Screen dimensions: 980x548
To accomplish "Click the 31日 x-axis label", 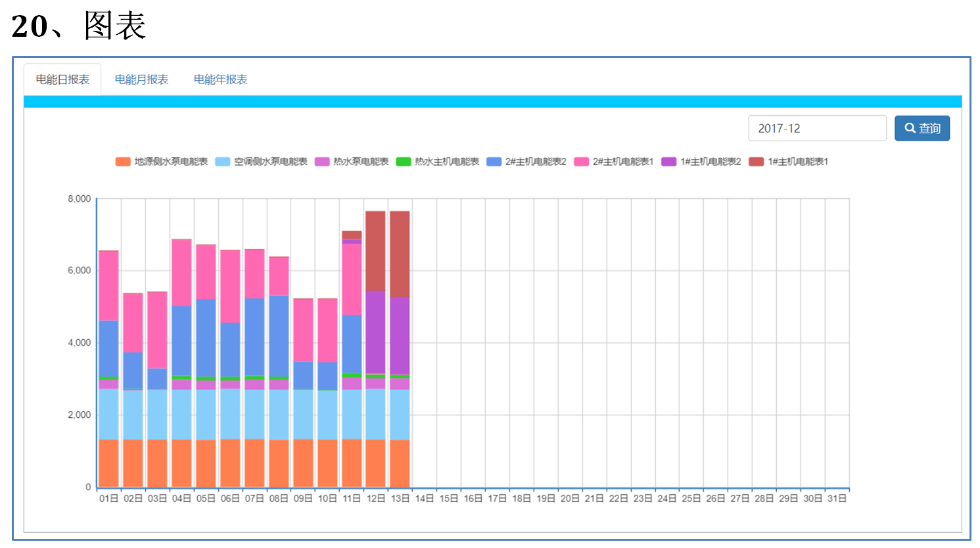I will pyautogui.click(x=837, y=499).
